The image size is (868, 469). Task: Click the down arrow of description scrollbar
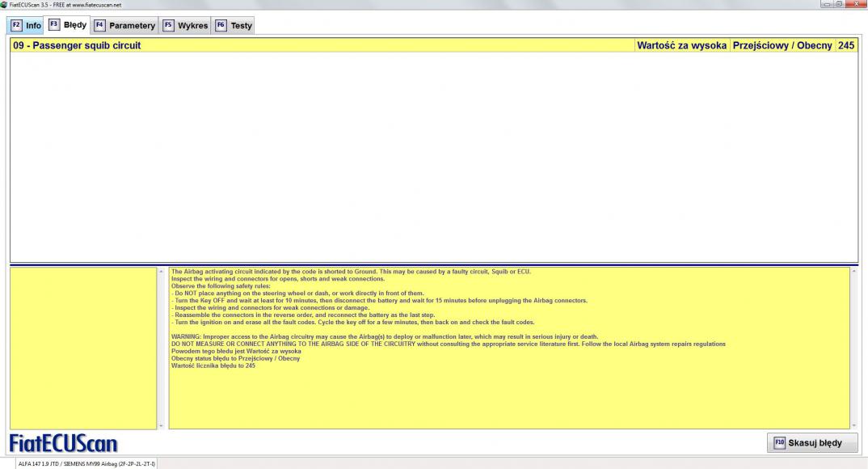[x=853, y=425]
